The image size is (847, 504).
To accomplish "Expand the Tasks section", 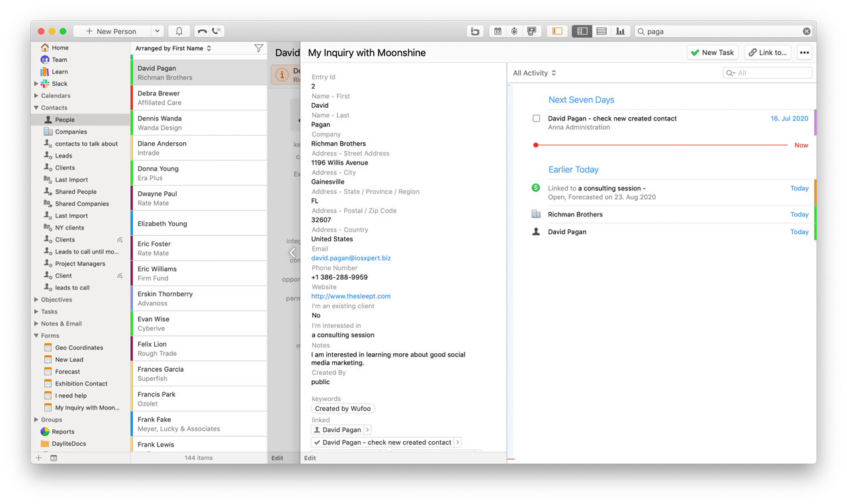I will tap(36, 312).
